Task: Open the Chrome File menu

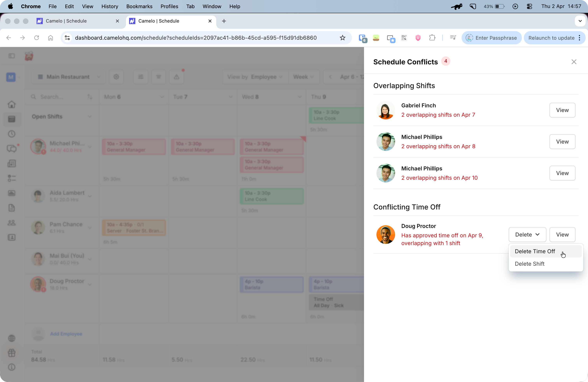Action: [x=52, y=6]
